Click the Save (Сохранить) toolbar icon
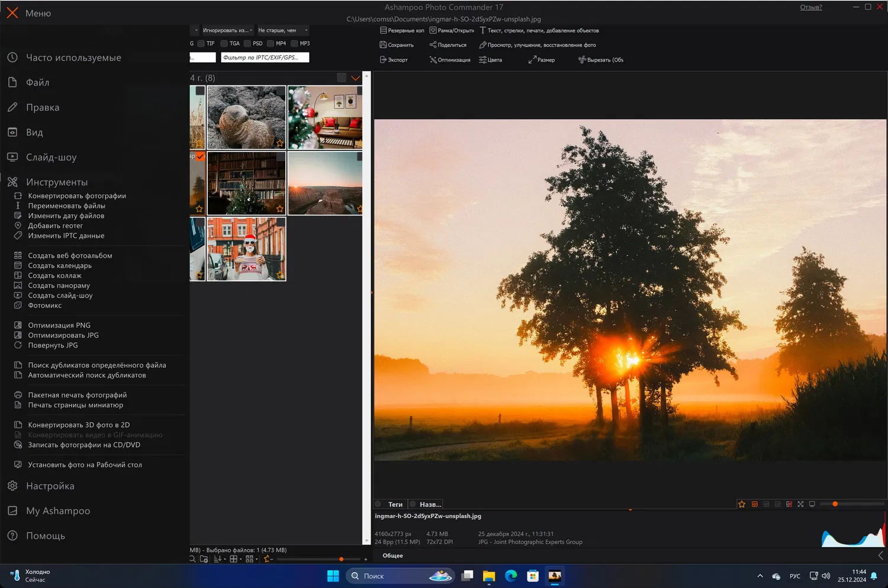 click(x=383, y=45)
